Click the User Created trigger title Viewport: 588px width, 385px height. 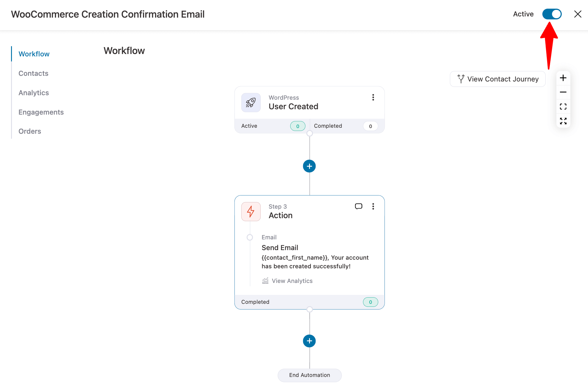pos(293,107)
